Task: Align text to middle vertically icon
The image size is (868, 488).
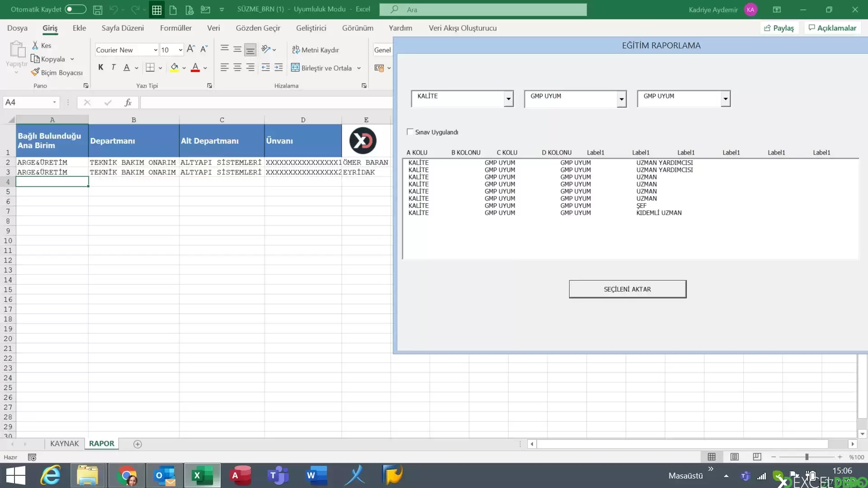Action: point(237,49)
